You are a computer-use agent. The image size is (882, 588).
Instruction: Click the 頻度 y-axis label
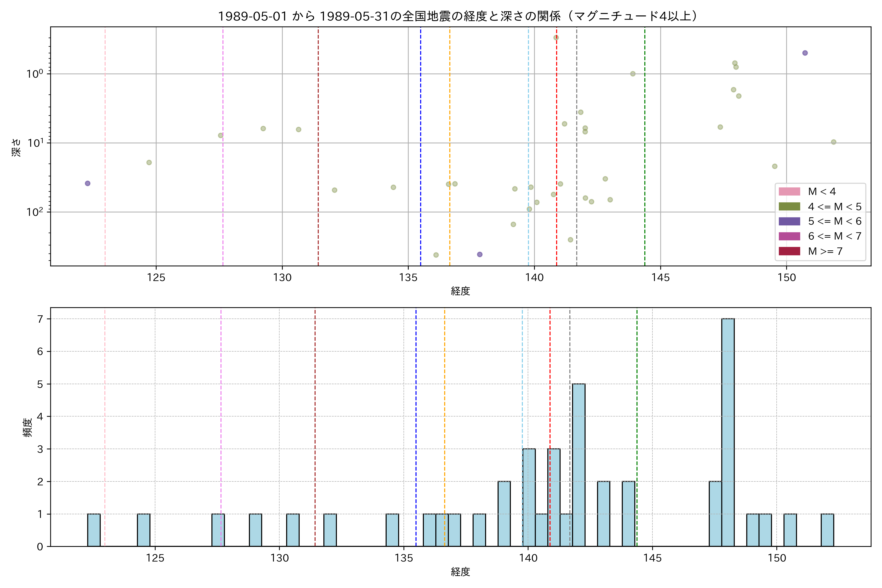click(28, 427)
